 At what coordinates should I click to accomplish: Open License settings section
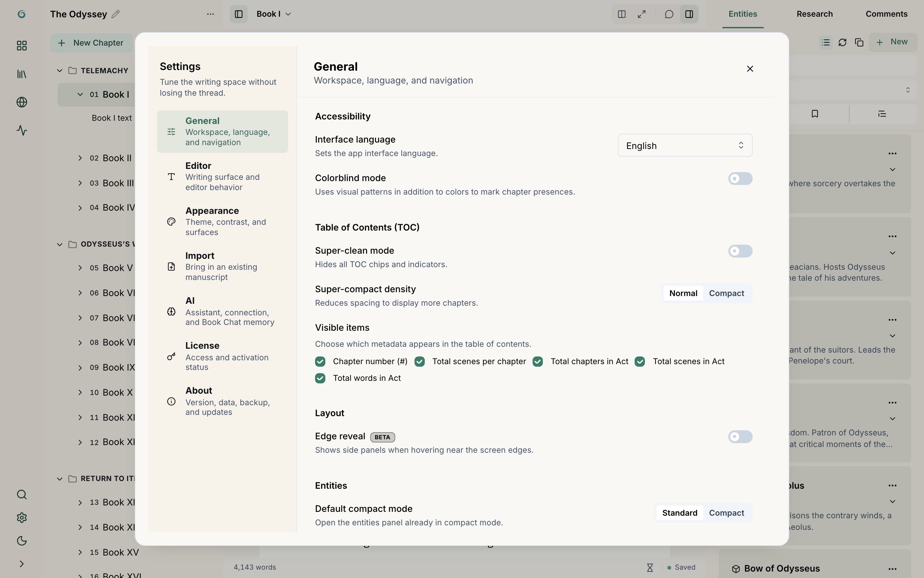[223, 356]
